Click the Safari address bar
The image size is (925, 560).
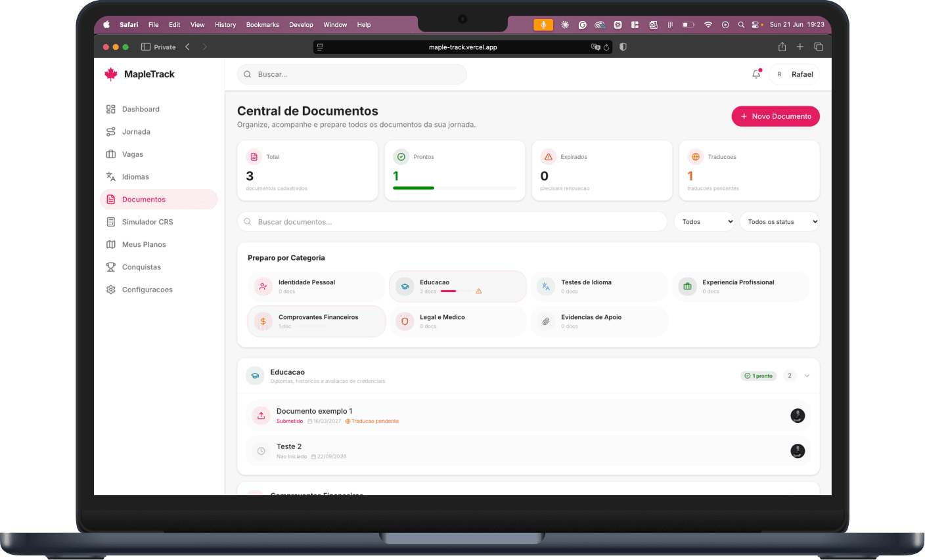tap(462, 47)
